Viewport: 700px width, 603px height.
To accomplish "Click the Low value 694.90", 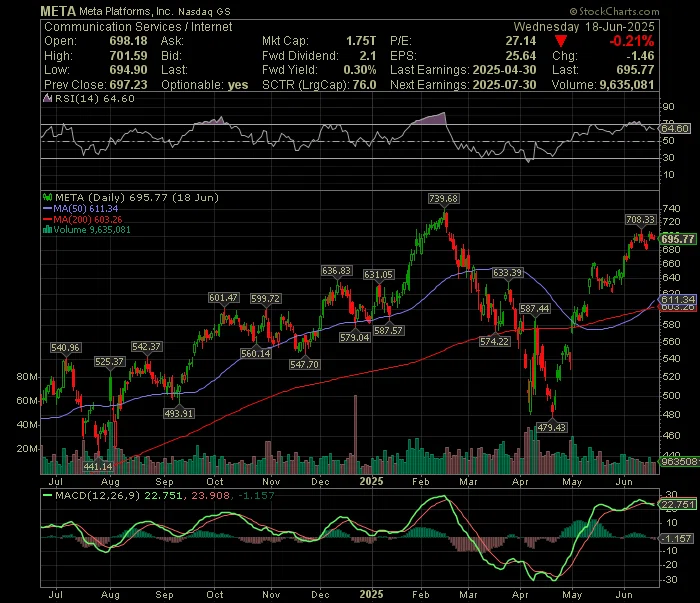I will point(129,70).
